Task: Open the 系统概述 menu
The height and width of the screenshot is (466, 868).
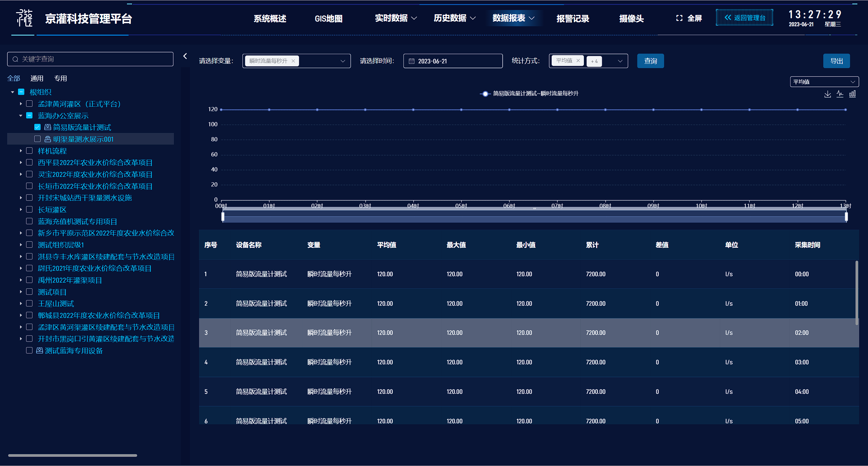Action: (x=270, y=18)
